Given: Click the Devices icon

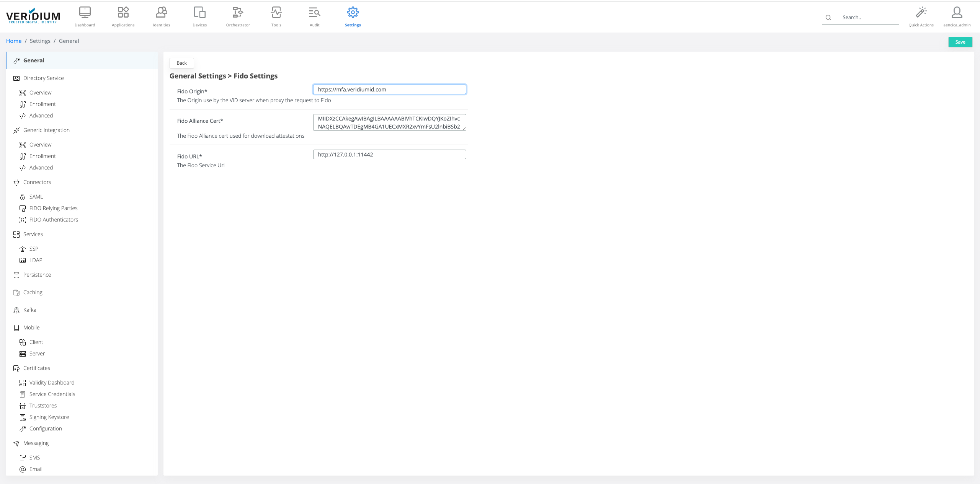Looking at the screenshot, I should [x=199, y=16].
